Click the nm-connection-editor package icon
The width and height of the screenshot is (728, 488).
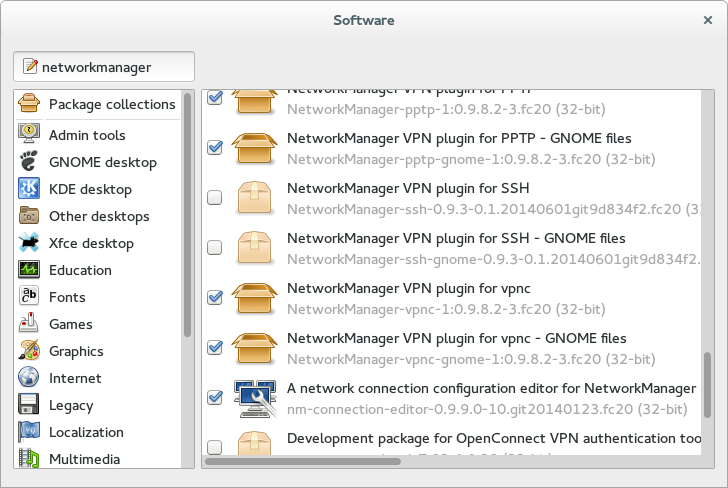click(255, 397)
